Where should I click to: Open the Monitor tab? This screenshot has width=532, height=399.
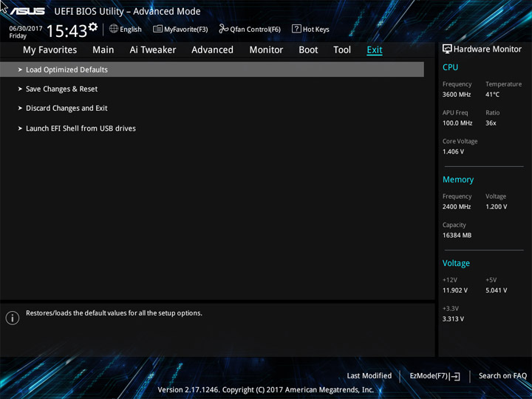pyautogui.click(x=266, y=50)
